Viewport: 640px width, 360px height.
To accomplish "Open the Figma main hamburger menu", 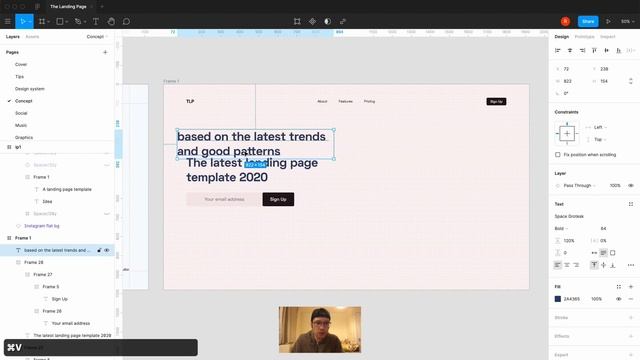I will point(7,21).
